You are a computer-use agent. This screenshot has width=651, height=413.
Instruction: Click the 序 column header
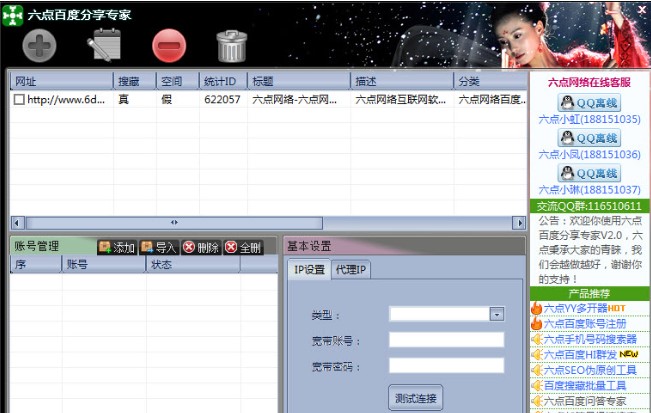(x=36, y=264)
